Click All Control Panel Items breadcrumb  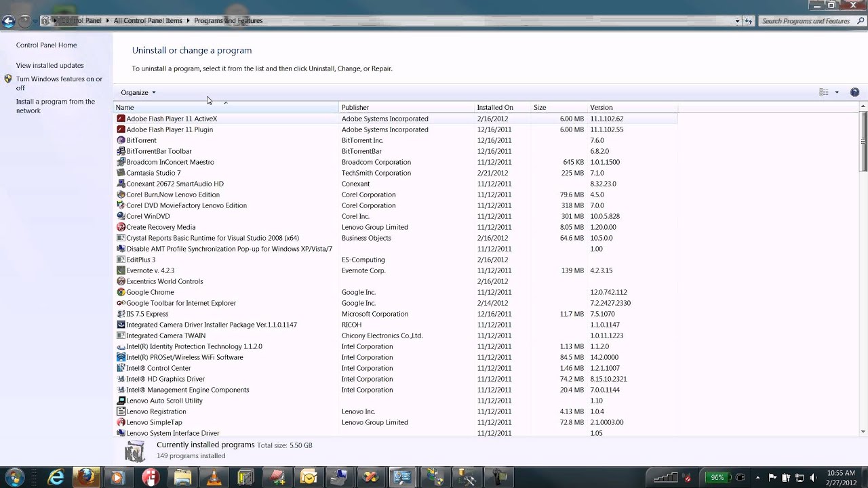[148, 21]
